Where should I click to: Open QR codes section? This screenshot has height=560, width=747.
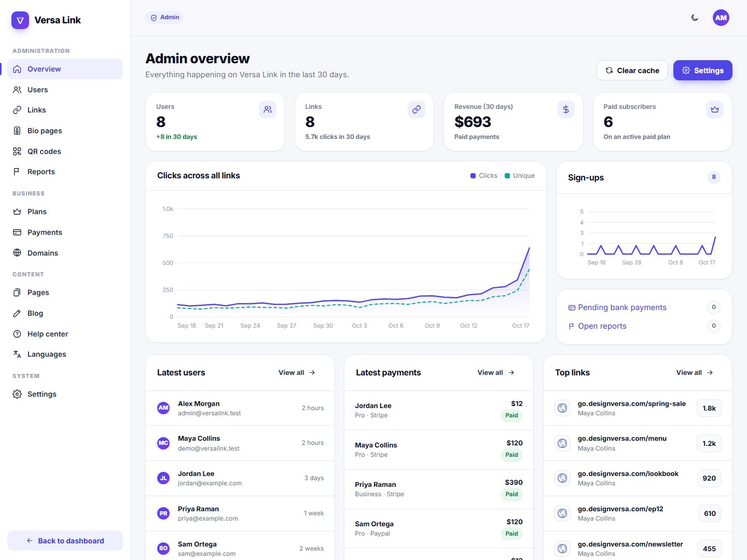point(65,151)
